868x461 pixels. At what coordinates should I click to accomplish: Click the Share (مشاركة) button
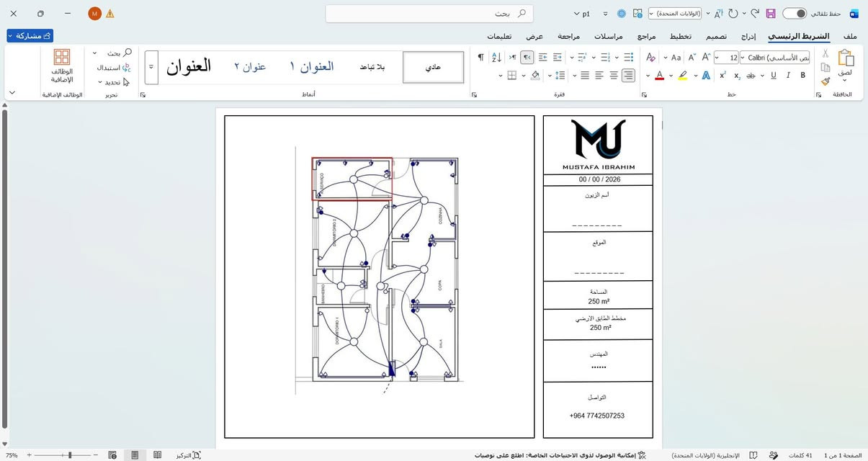click(x=30, y=35)
